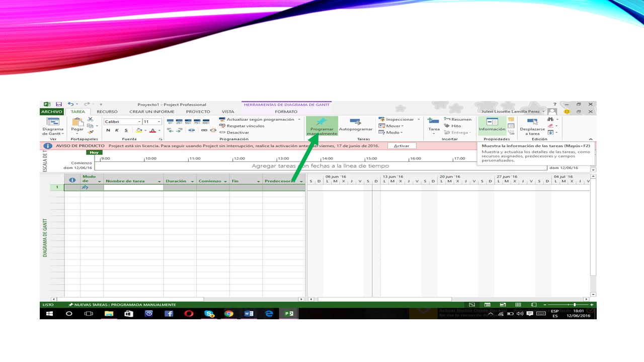The width and height of the screenshot is (644, 362).
Task: Toggle Italic K formatting
Action: pyautogui.click(x=117, y=130)
